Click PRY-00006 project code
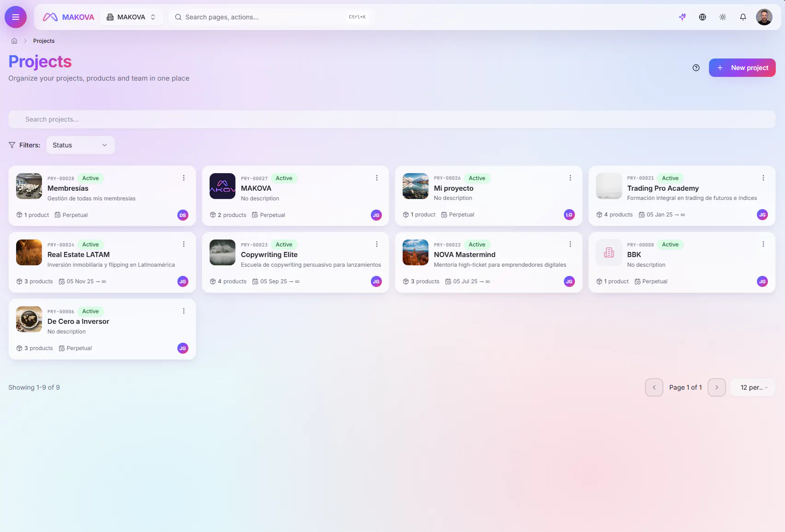 [x=61, y=311]
